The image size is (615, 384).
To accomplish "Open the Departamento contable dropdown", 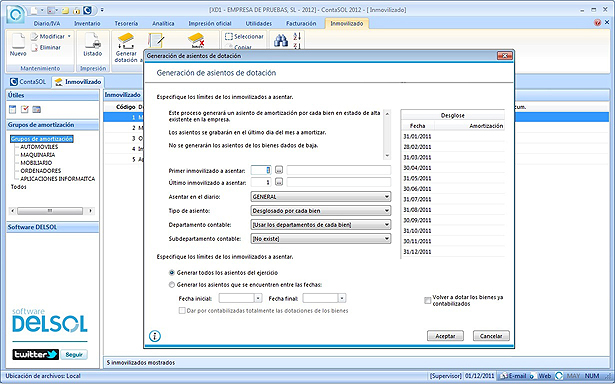I will pos(387,225).
